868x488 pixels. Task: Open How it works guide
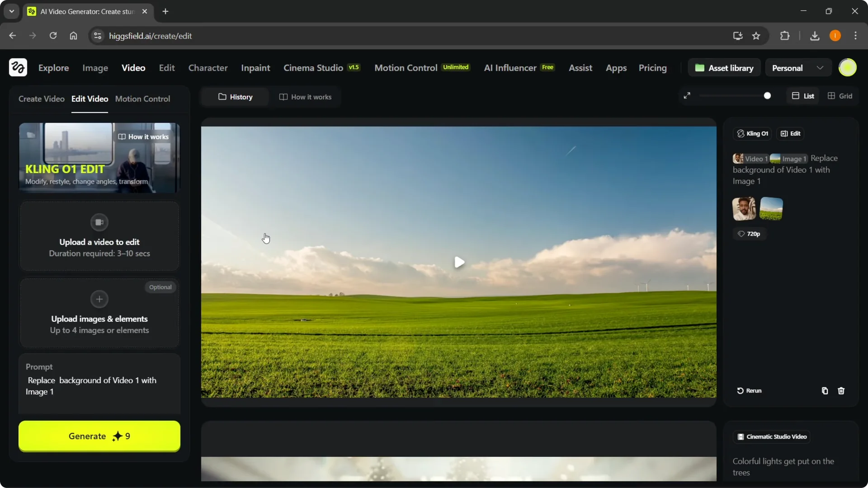coord(305,97)
